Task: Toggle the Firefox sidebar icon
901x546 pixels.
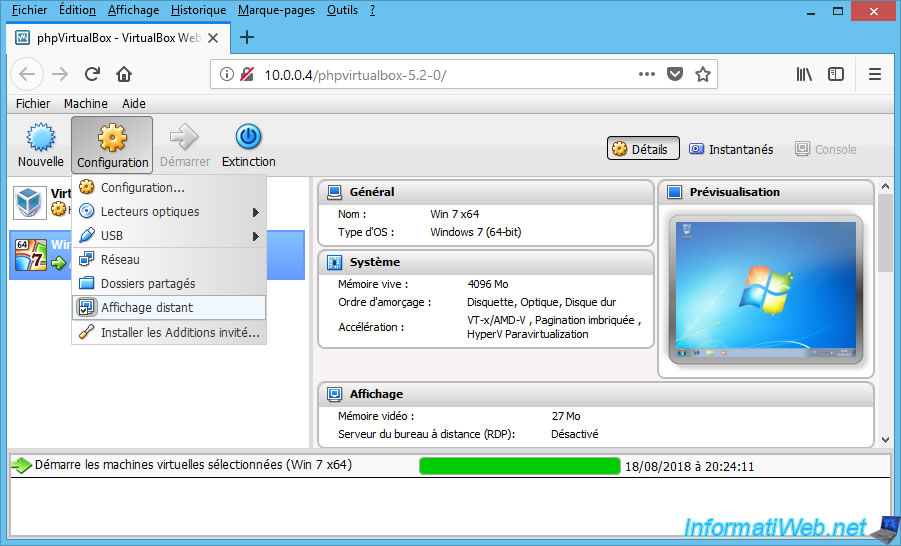Action: (x=835, y=74)
